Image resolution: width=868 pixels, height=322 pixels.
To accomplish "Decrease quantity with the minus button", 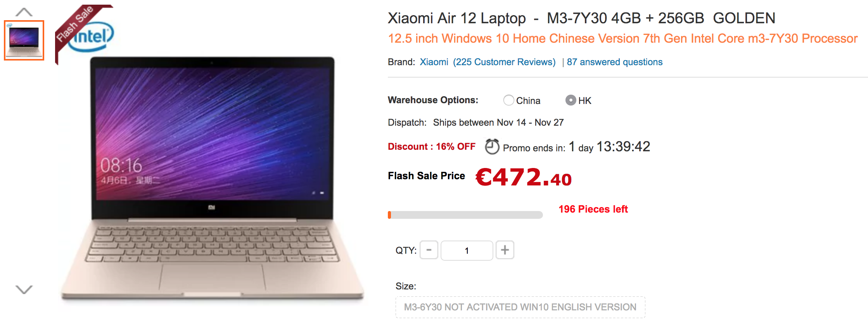I will (429, 250).
